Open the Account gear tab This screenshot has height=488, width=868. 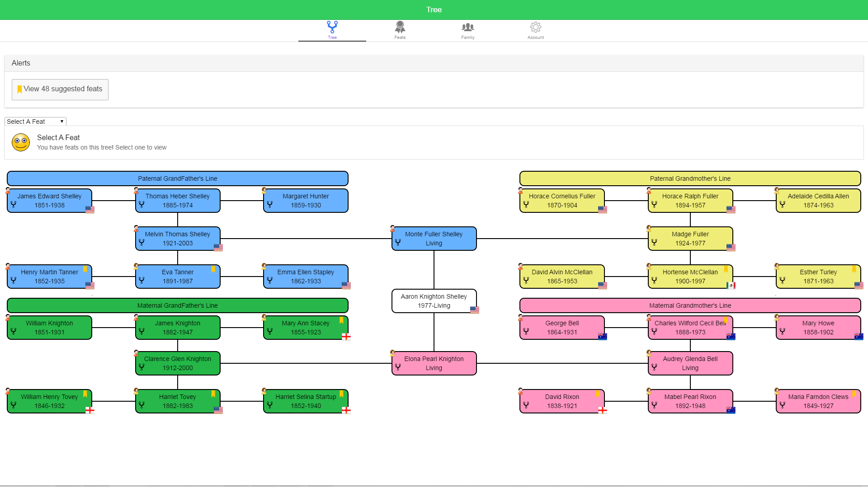(x=535, y=30)
